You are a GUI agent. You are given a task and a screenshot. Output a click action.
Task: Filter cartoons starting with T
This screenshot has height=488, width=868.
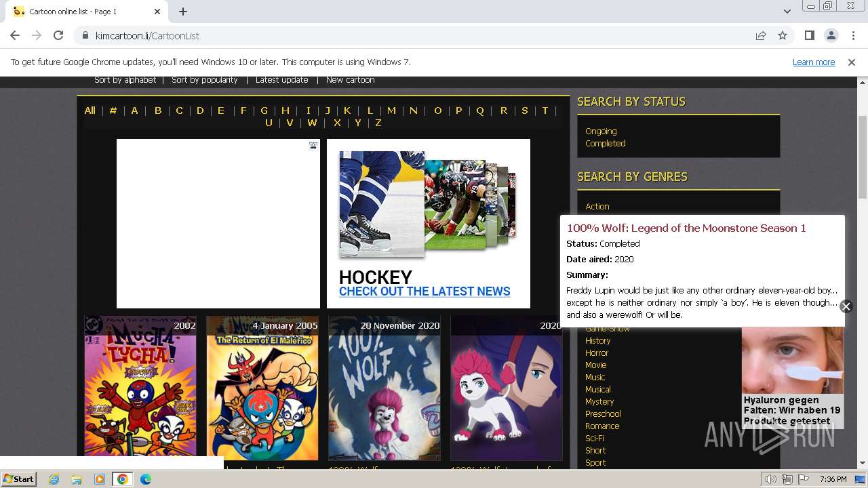click(x=545, y=110)
